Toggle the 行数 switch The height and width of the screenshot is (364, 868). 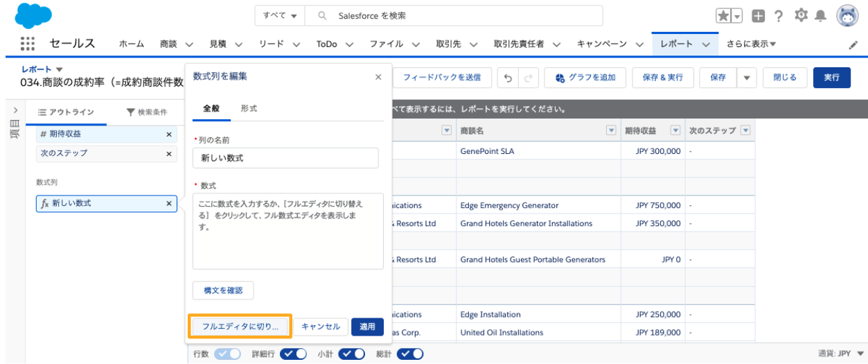pyautogui.click(x=227, y=354)
